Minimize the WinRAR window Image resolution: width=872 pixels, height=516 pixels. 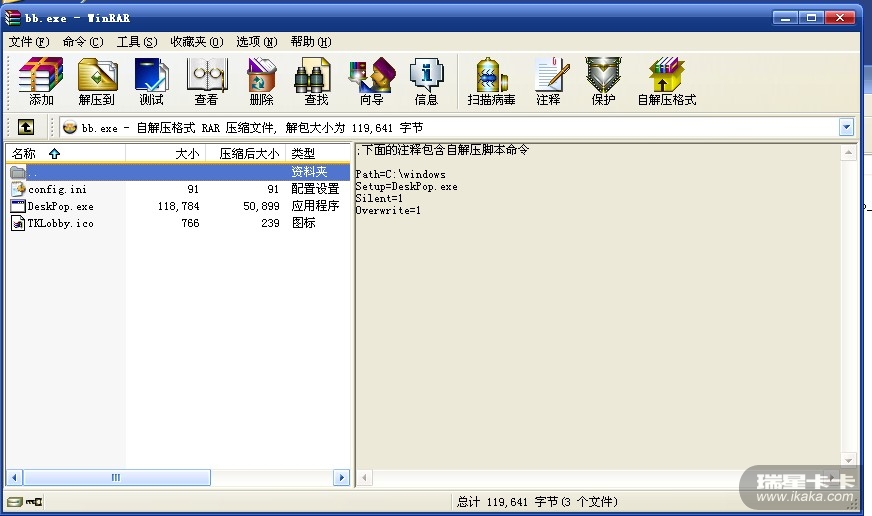point(785,18)
